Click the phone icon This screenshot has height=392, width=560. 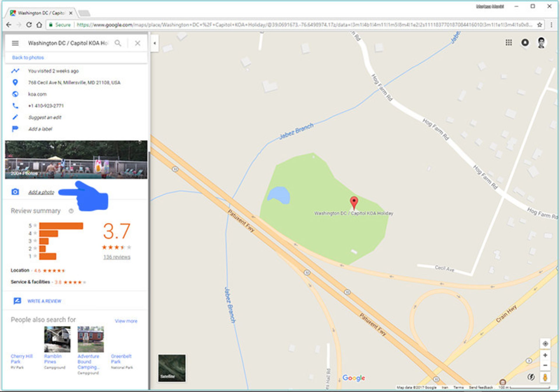[x=15, y=106]
